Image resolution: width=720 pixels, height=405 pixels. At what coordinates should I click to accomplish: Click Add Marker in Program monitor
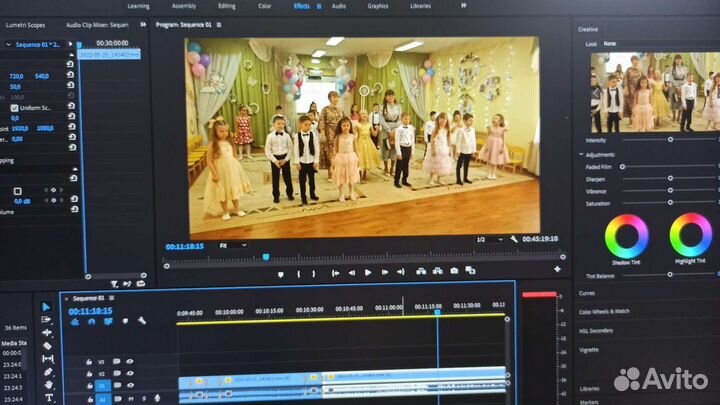280,273
